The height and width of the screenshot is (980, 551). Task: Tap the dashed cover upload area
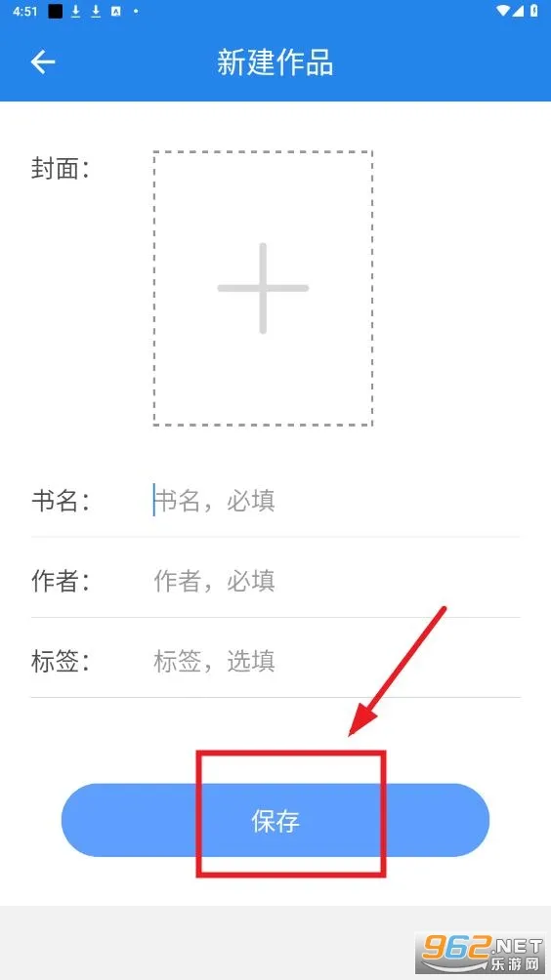(x=264, y=288)
